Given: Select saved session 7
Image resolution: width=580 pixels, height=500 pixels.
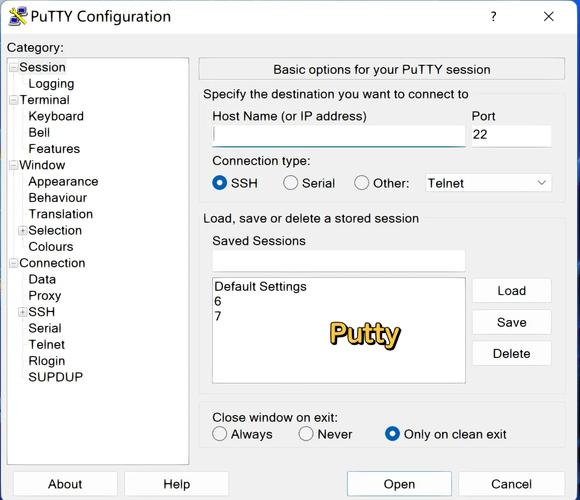Looking at the screenshot, I should point(218,316).
